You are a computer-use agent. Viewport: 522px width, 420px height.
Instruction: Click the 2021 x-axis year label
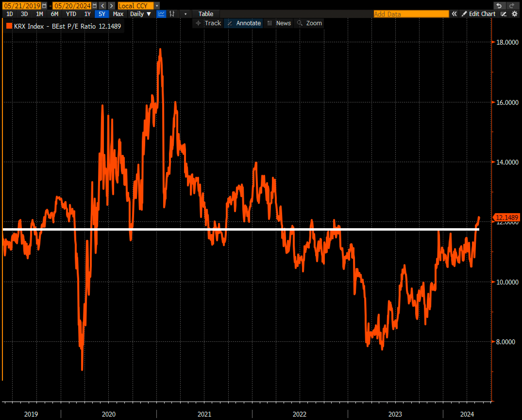204,414
